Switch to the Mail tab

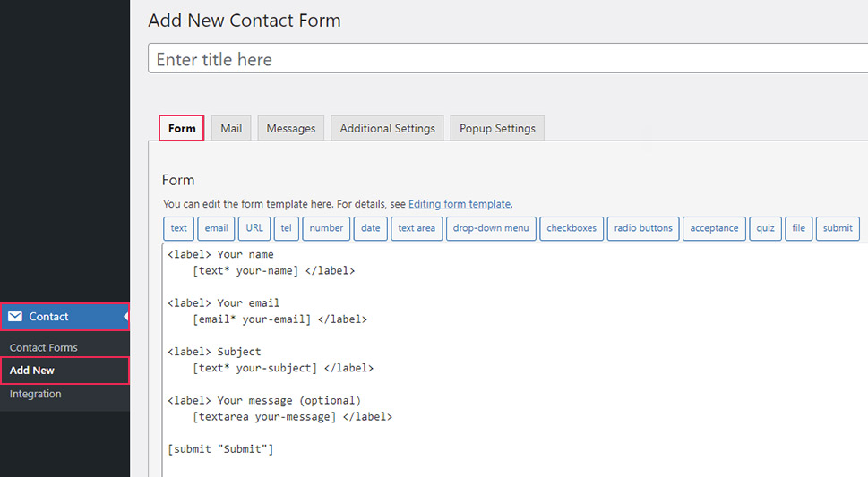pos(231,128)
